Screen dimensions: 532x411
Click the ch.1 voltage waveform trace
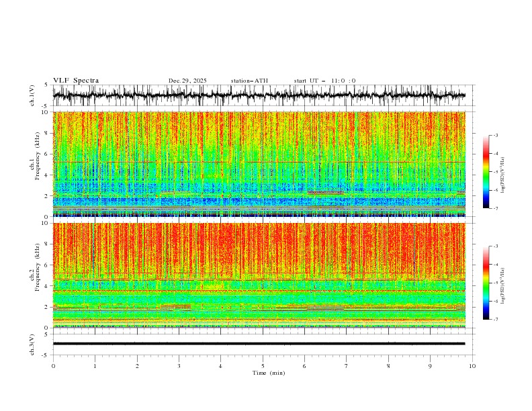(259, 95)
